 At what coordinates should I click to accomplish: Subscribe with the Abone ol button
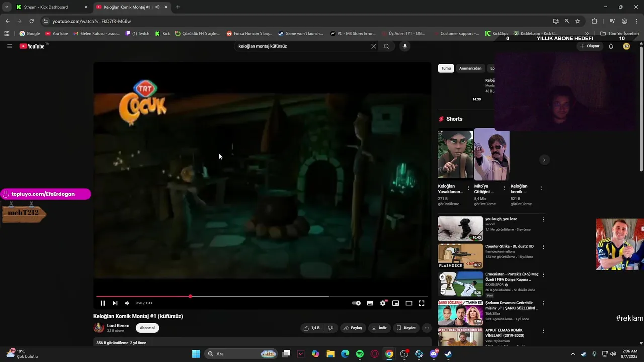(147, 328)
